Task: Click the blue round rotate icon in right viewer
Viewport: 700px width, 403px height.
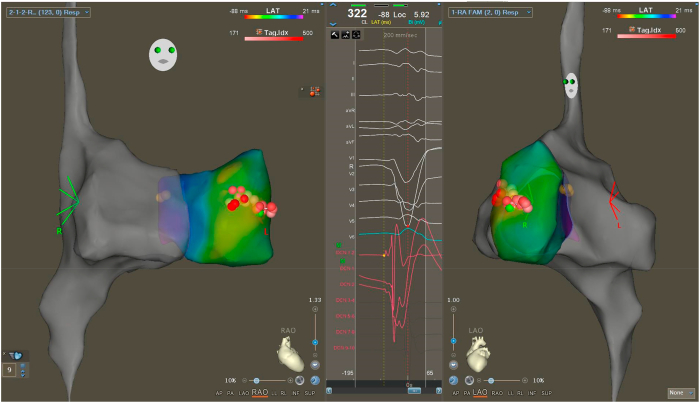Action: pos(454,381)
